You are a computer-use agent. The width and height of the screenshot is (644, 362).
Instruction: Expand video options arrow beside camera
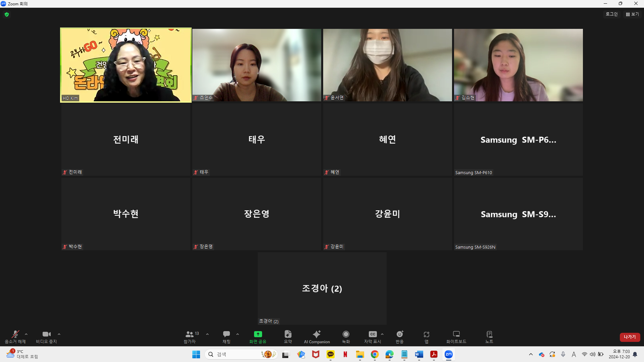[x=59, y=334]
